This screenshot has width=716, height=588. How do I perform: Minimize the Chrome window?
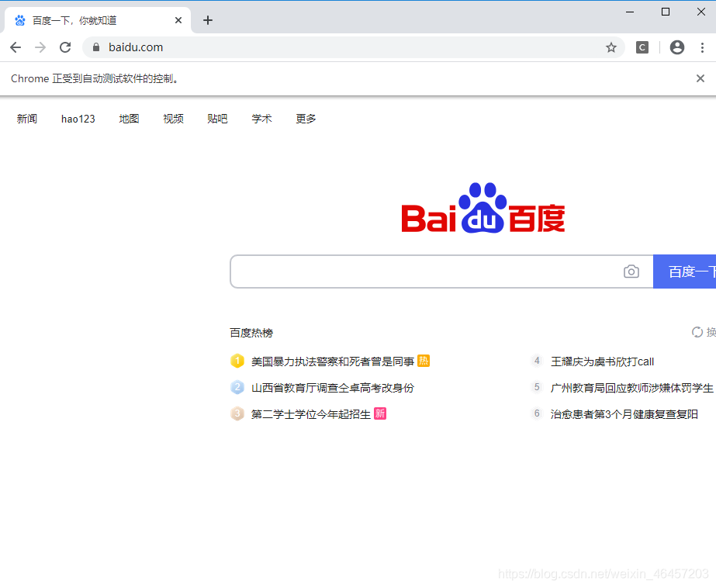(x=630, y=12)
